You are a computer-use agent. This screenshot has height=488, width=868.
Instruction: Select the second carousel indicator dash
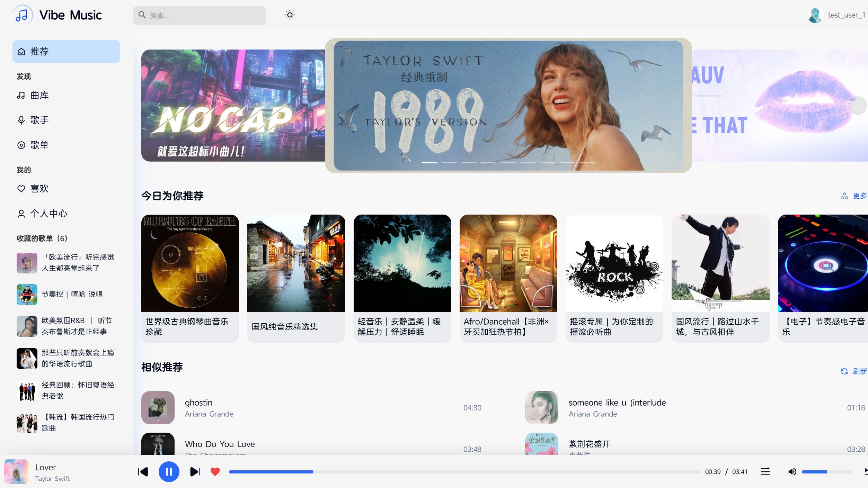point(449,163)
